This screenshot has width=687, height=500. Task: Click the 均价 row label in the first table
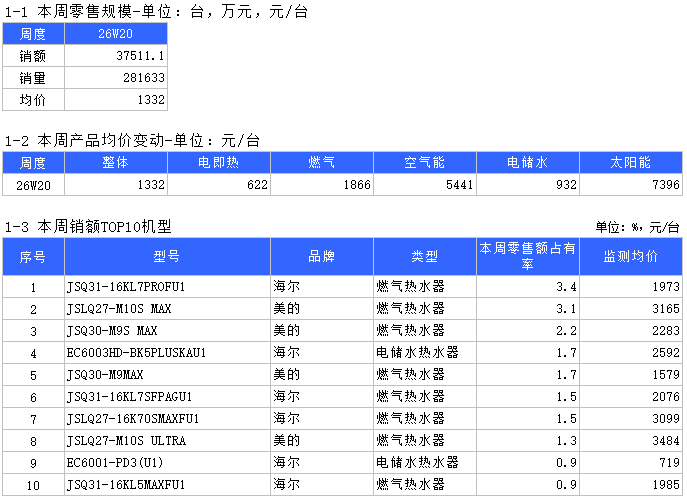[33, 100]
